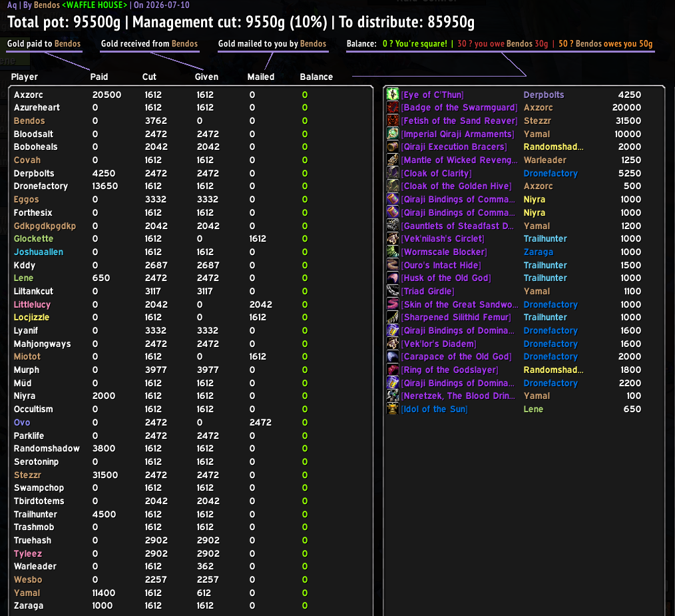Click the WAFFLE HOUSE guild name
Viewport: 675px width, 616px height.
(x=95, y=5)
